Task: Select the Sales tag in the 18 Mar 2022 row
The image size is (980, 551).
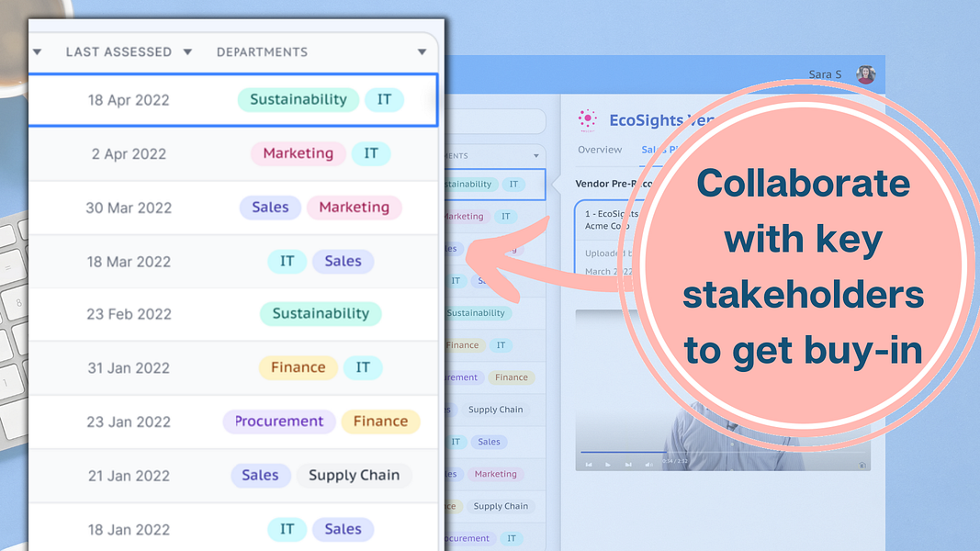Action: point(343,261)
